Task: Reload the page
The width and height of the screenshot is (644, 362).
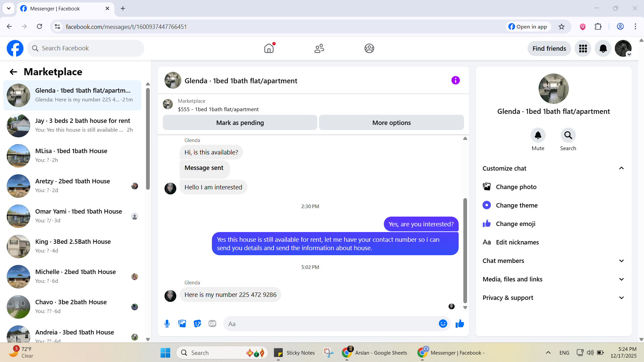Action: (x=39, y=27)
